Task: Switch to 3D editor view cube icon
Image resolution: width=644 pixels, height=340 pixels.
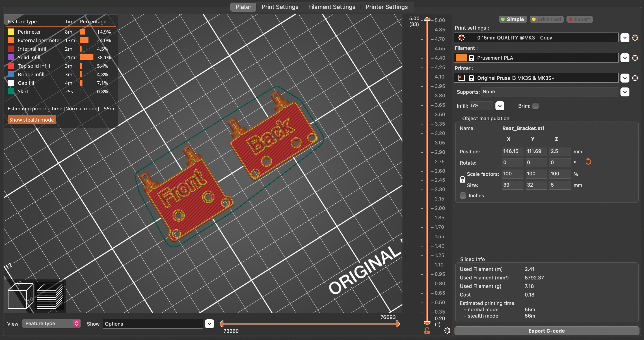Action: pyautogui.click(x=20, y=296)
